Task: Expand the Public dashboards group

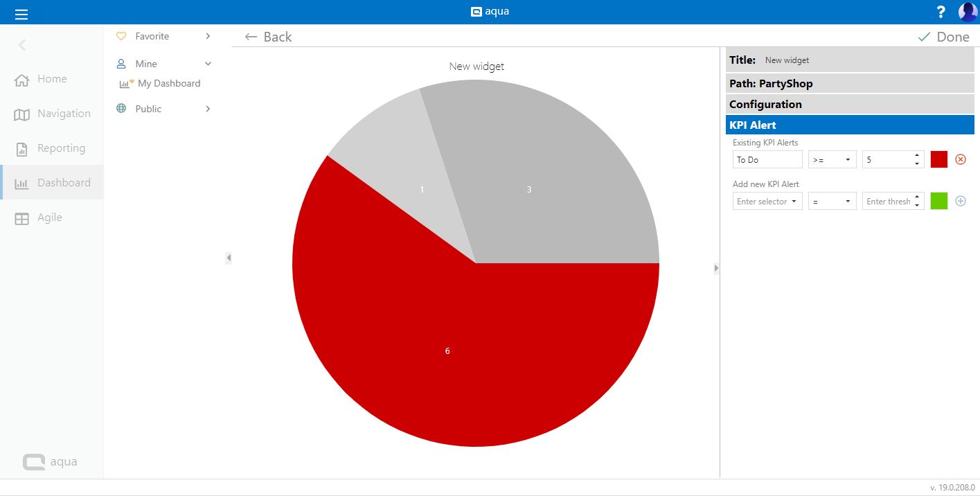Action: 208,109
